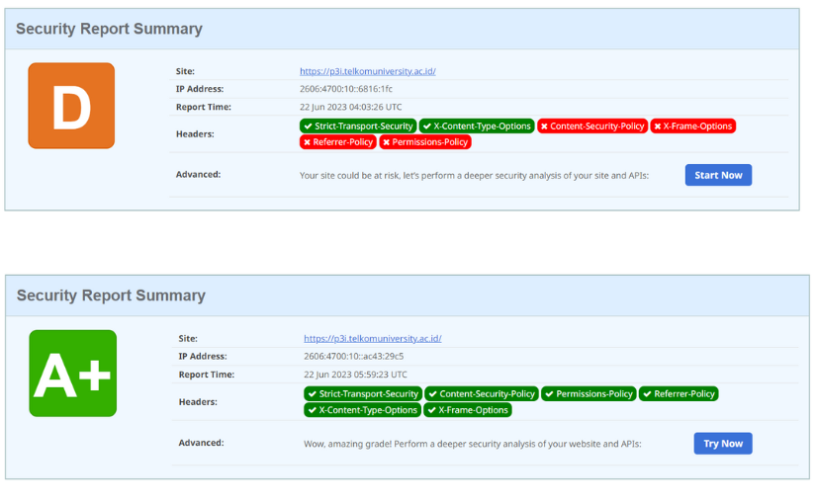Select the red Permissions-Policy missing badge
Image resolution: width=816 pixels, height=504 pixels.
tap(424, 142)
